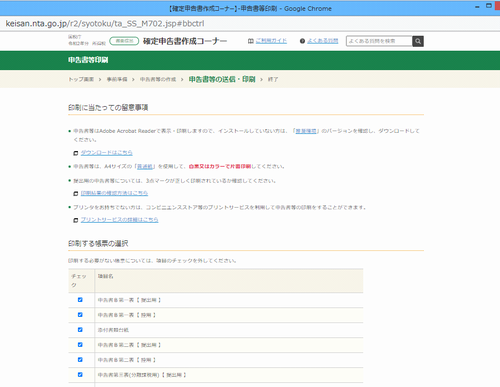Click the 申告書等の作成 breadcrumb step
Viewport: 500px width, 387px height.
point(158,79)
